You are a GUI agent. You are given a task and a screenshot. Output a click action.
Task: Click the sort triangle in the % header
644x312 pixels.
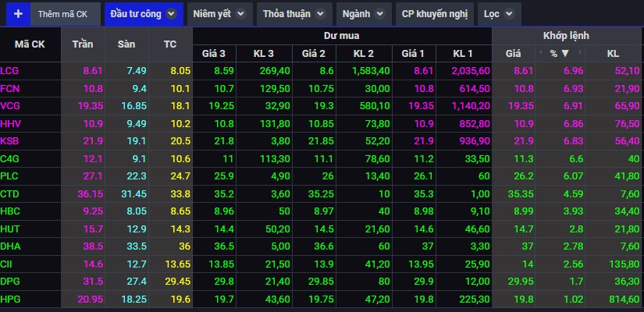[x=566, y=53]
